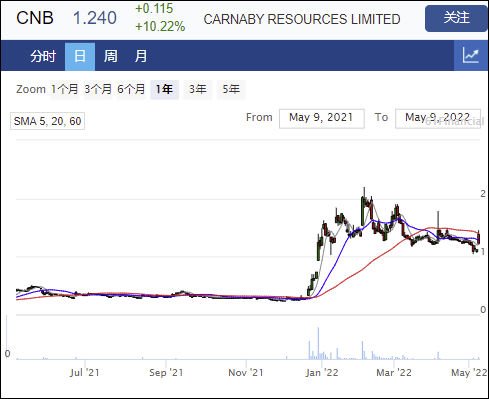The image size is (489, 399).
Task: Open the chart indicator icon in the blue bar
Action: [x=471, y=55]
